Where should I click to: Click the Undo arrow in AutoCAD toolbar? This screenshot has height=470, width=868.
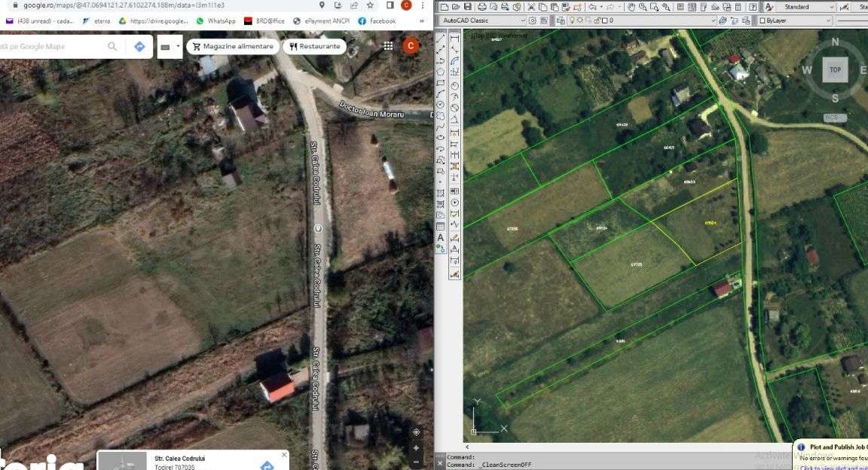(x=592, y=7)
